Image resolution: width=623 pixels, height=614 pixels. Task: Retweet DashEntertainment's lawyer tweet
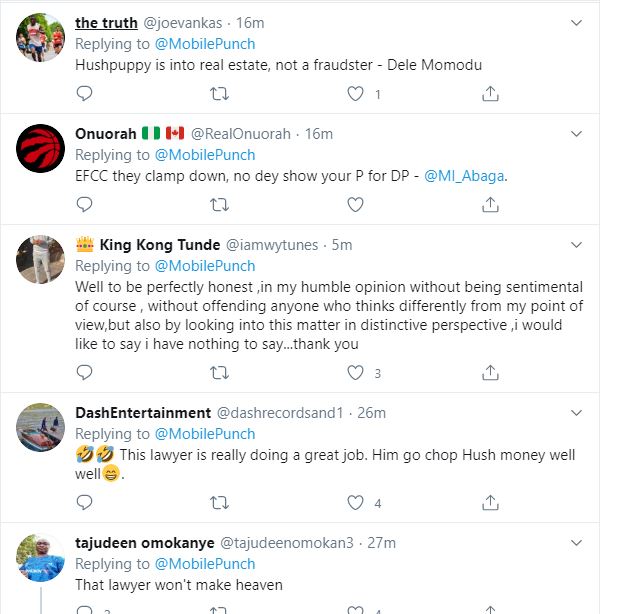tap(221, 502)
